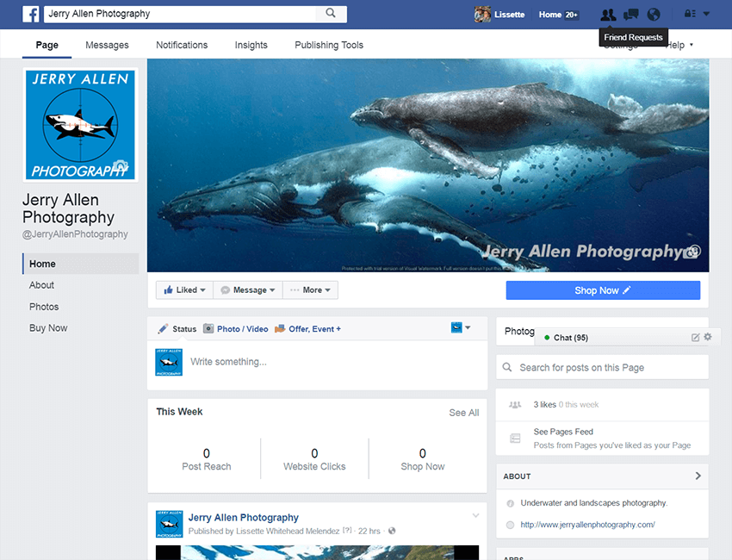Click the chat compose new message icon
This screenshot has width=732, height=560.
(696, 338)
